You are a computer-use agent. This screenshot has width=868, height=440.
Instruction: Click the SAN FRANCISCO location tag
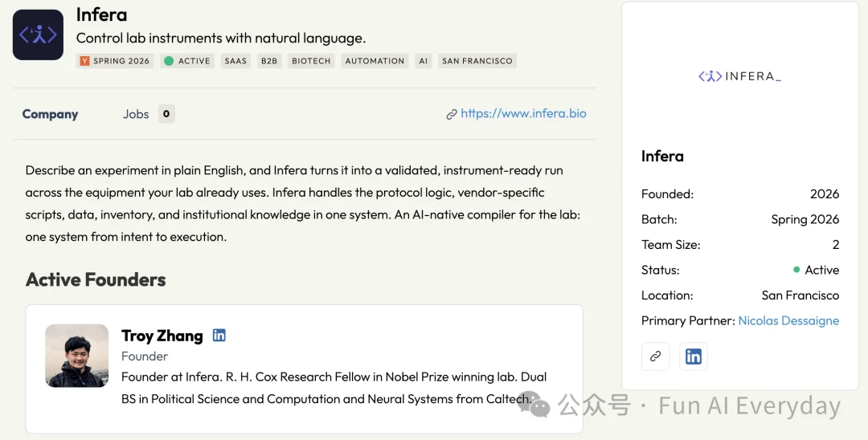pyautogui.click(x=477, y=61)
